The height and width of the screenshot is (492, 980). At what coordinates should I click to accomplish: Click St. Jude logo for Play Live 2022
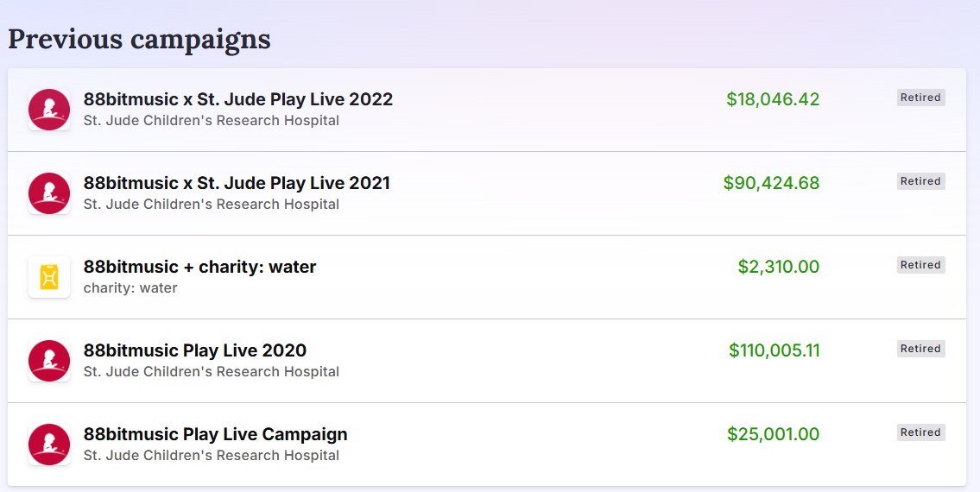[49, 110]
